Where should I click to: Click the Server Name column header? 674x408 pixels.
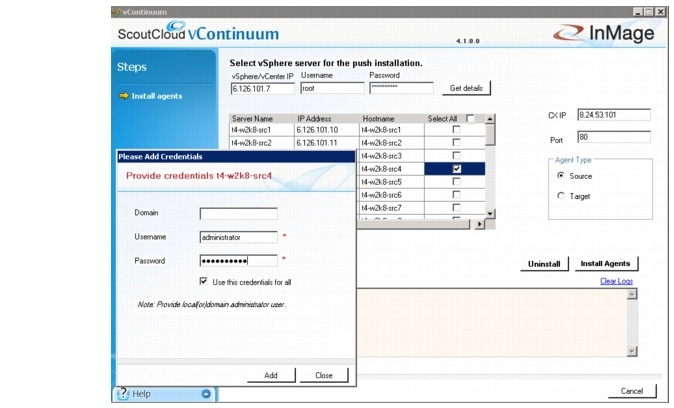pos(262,119)
